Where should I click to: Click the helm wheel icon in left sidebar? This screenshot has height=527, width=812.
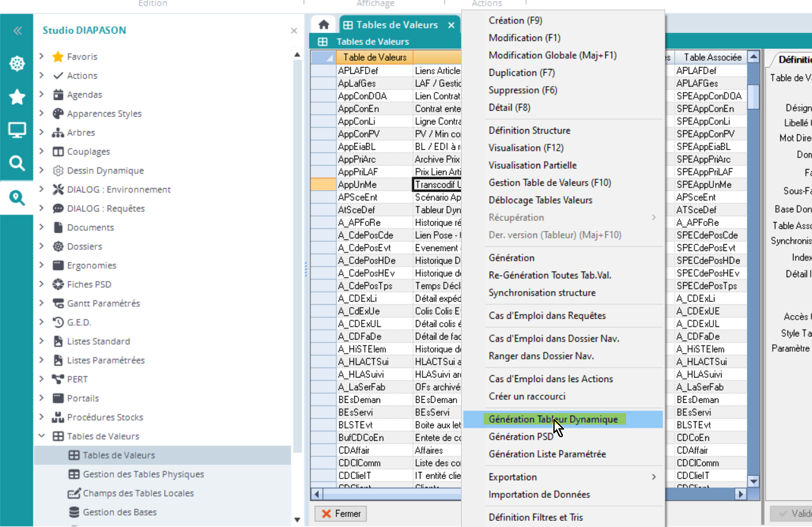pyautogui.click(x=16, y=63)
